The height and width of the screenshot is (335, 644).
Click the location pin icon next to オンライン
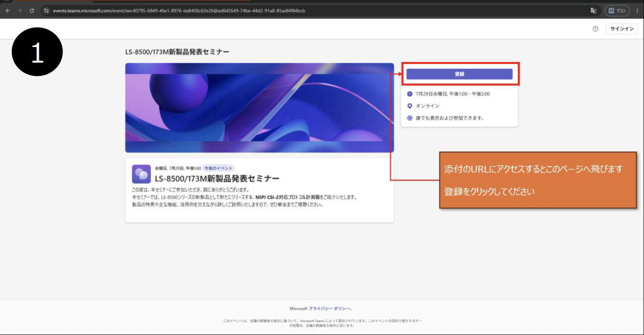(x=410, y=106)
